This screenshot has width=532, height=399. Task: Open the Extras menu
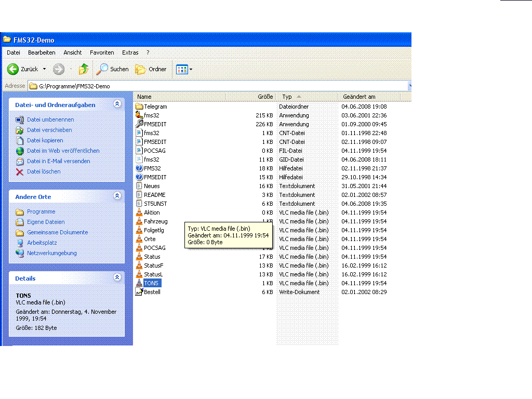(130, 52)
